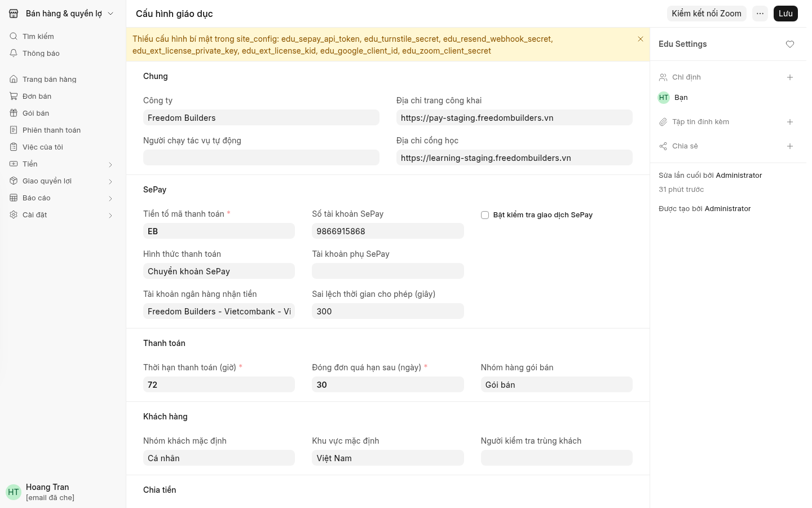Image resolution: width=812 pixels, height=508 pixels.
Task: Add share with Chia sẻ plus icon
Action: tap(790, 146)
